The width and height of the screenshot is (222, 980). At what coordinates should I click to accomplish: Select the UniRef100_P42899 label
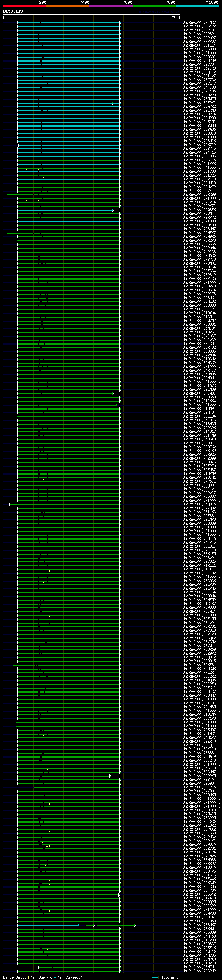pos(199,459)
